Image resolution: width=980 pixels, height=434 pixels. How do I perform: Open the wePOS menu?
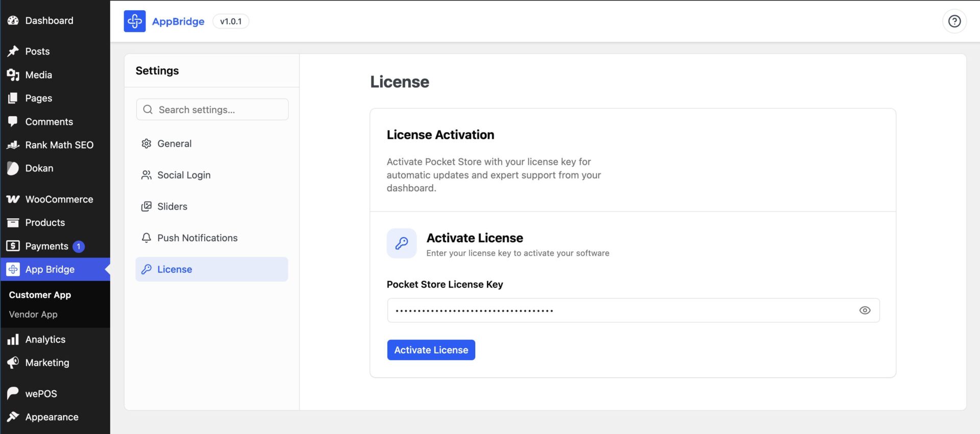(55, 393)
